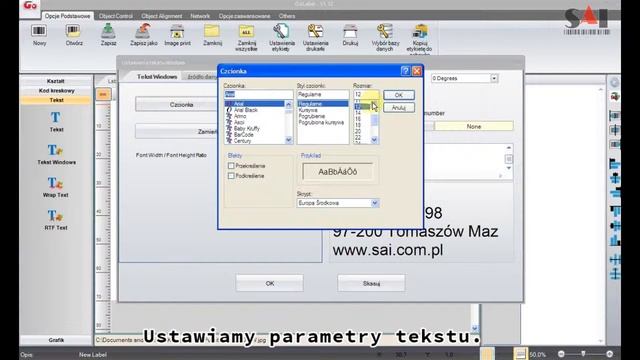Click OK in text settings window

pos(269,283)
